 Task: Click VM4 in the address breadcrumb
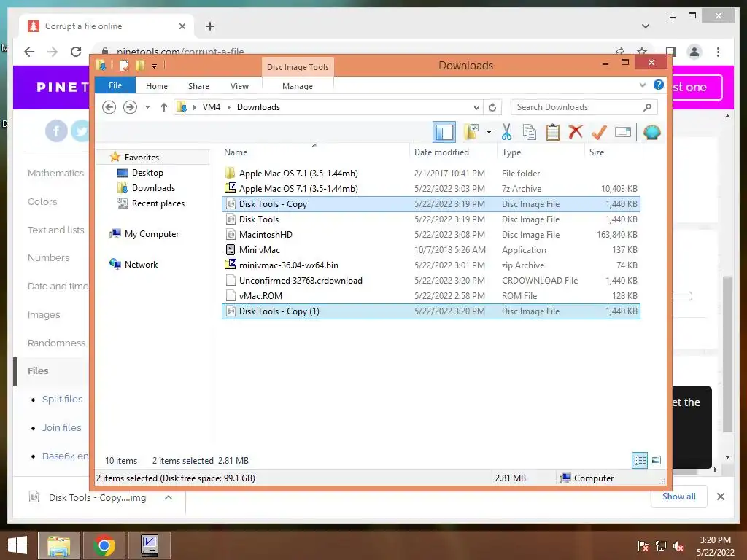coord(212,107)
